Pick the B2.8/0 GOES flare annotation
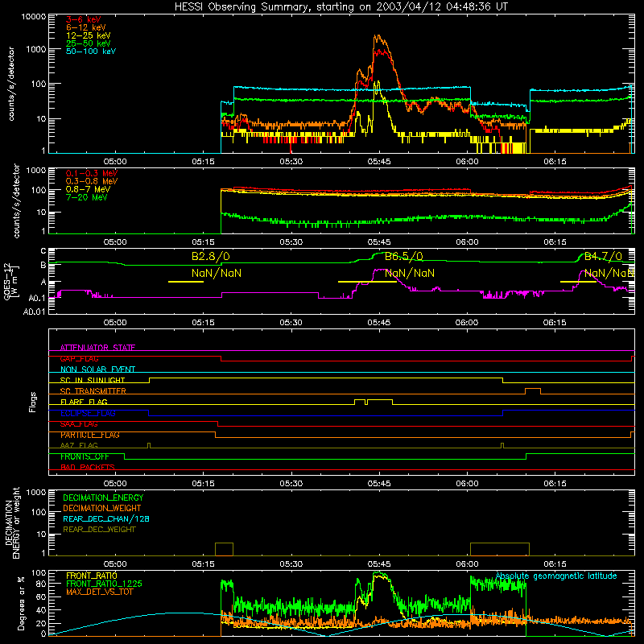The image size is (644, 644). pos(211,257)
